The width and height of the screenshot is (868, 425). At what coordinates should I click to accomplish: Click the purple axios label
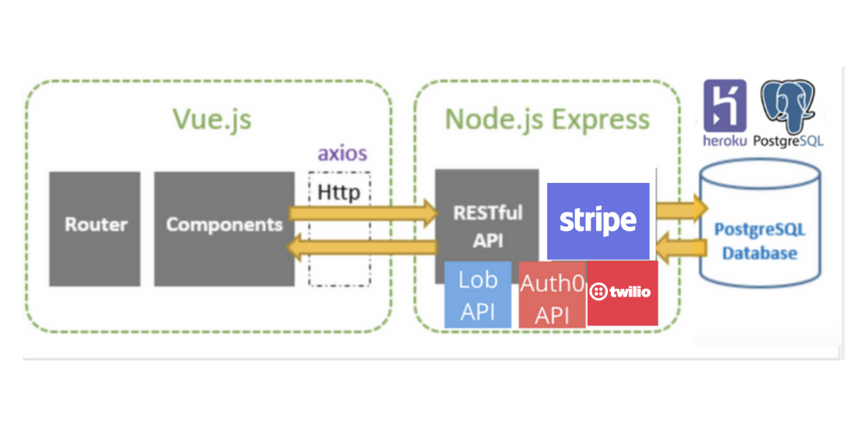[x=342, y=153]
